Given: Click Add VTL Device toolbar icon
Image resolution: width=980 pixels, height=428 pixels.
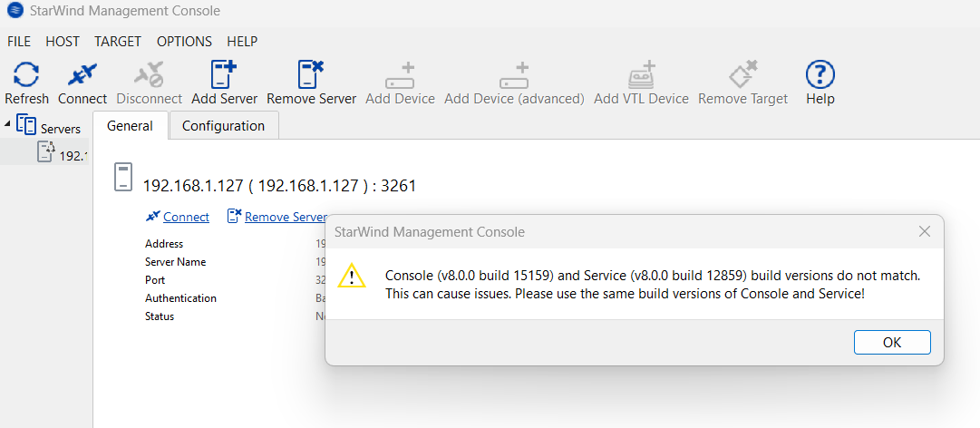Looking at the screenshot, I should (641, 75).
